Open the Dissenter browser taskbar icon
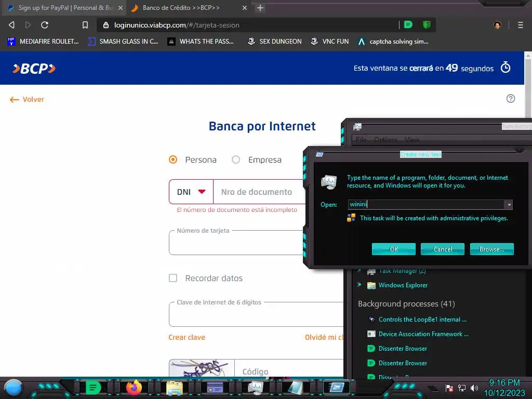Viewport: 532px width, 399px height. coord(93,388)
